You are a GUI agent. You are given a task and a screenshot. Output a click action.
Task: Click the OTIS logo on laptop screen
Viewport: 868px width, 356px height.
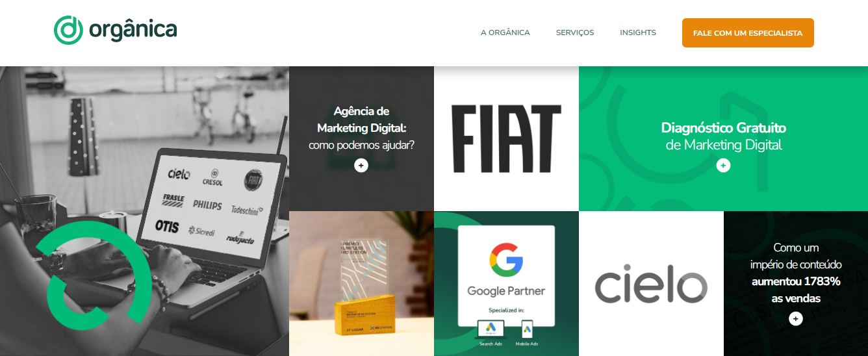click(167, 226)
